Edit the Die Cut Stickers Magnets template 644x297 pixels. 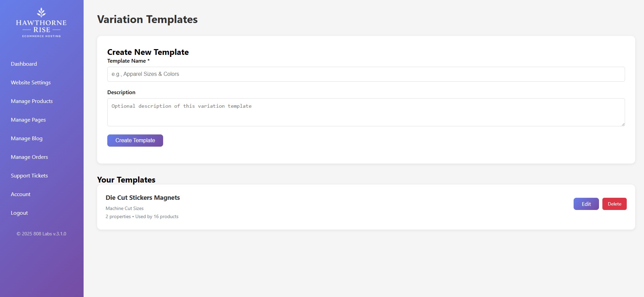tap(586, 204)
